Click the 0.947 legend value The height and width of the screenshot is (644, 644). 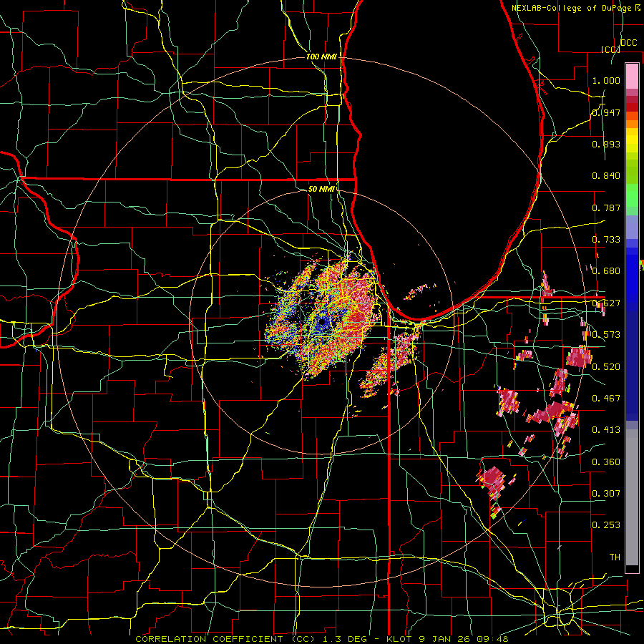point(606,112)
